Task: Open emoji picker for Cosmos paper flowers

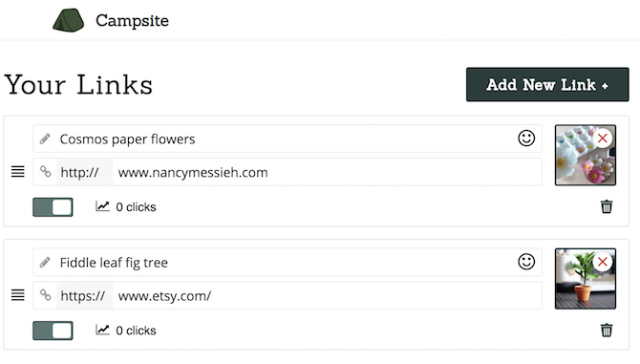Action: tap(526, 139)
